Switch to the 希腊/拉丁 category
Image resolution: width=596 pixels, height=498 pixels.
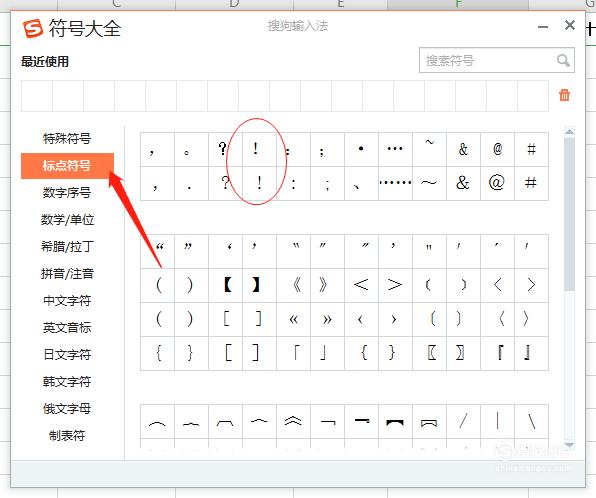click(67, 246)
